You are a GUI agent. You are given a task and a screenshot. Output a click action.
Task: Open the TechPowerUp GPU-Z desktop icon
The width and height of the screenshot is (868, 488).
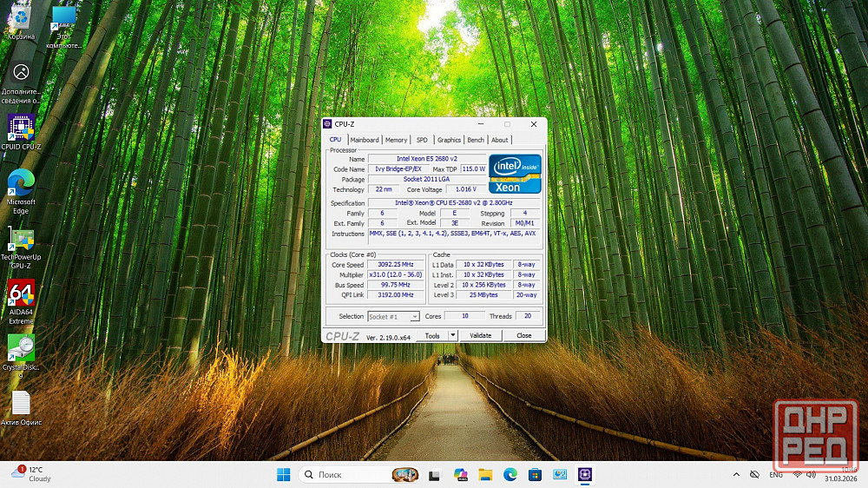tap(21, 240)
